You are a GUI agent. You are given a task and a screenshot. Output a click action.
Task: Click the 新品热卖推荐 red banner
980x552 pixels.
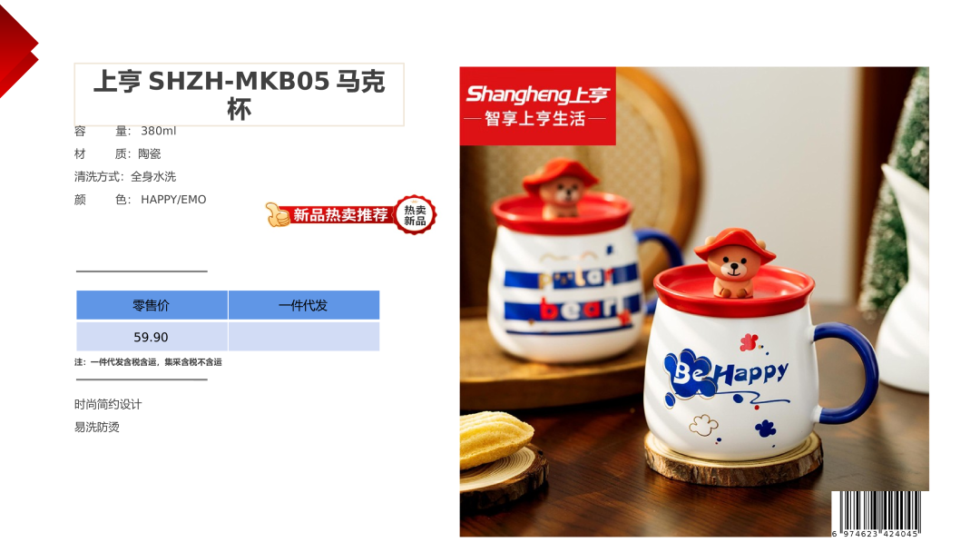tap(338, 215)
